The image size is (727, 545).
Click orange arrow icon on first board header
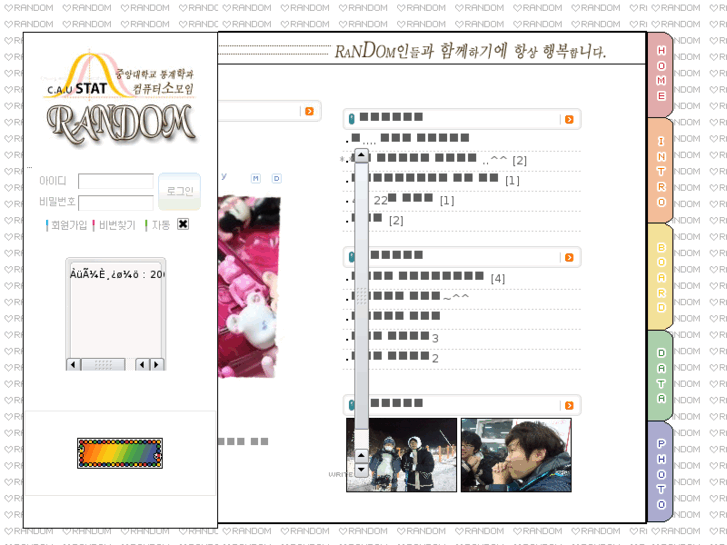569,120
